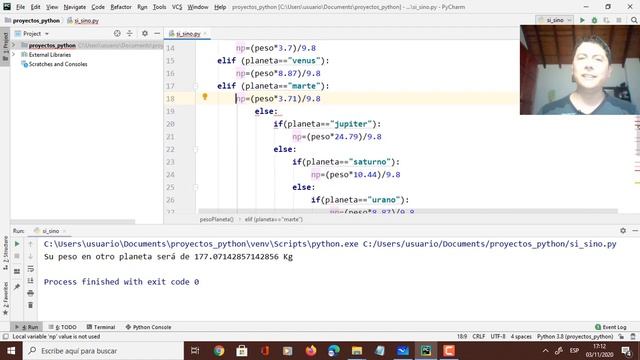This screenshot has width=640, height=360.
Task: Change line separator CRLF
Action: tap(479, 337)
